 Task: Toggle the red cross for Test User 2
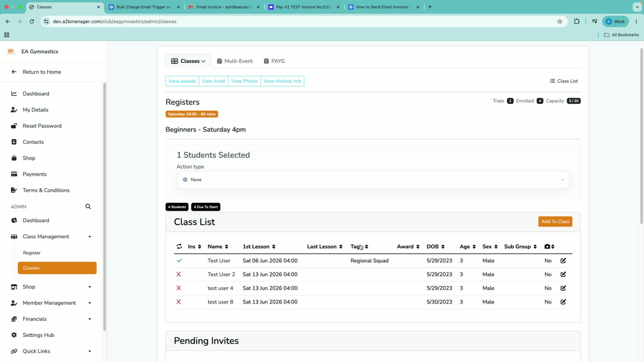(179, 274)
